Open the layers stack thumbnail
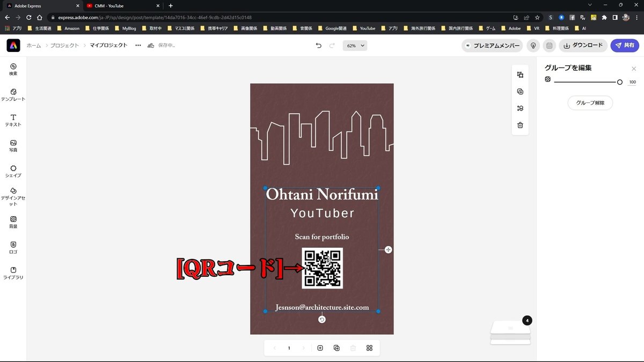 (x=510, y=331)
